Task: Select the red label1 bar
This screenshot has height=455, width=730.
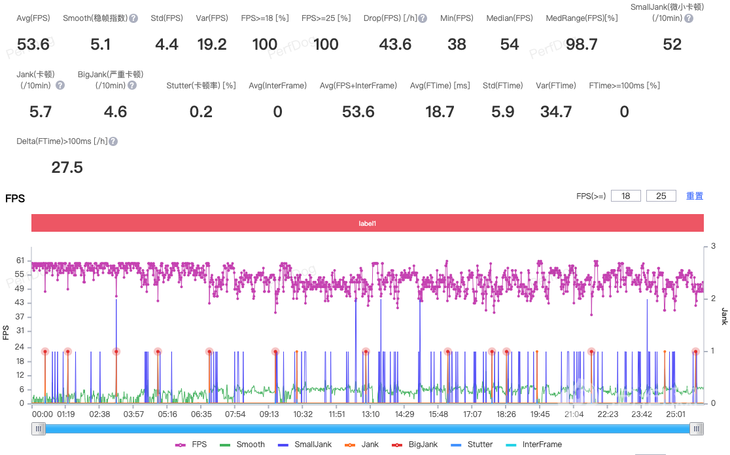Action: [367, 223]
